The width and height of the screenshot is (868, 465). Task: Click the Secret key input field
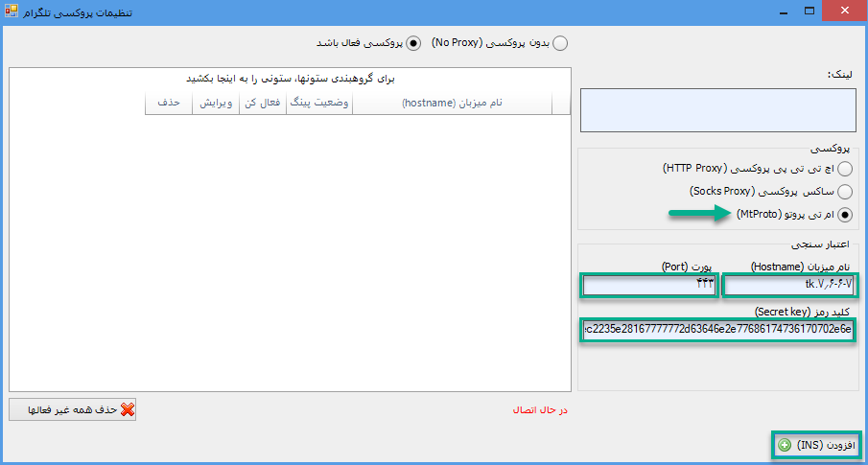click(x=718, y=331)
